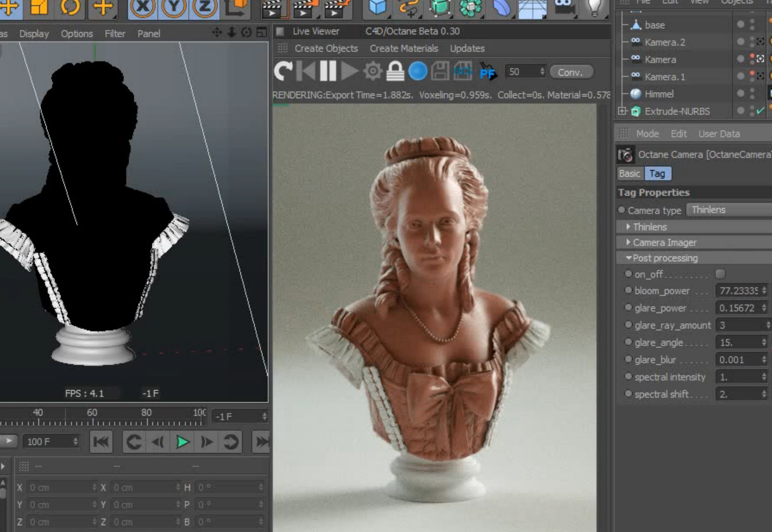Toggle Extrude-NURBS green enable checkmark

[760, 110]
